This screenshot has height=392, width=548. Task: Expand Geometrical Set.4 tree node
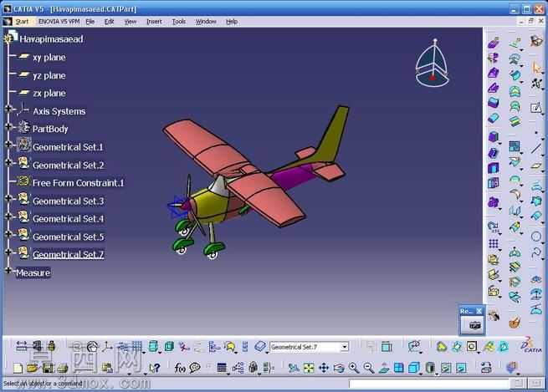point(8,216)
